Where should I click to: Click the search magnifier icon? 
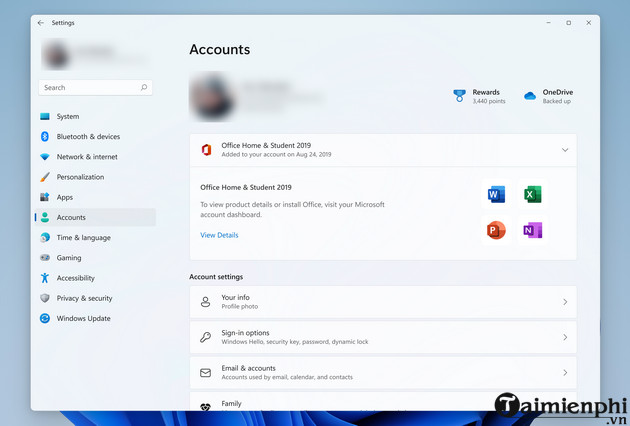pyautogui.click(x=144, y=88)
